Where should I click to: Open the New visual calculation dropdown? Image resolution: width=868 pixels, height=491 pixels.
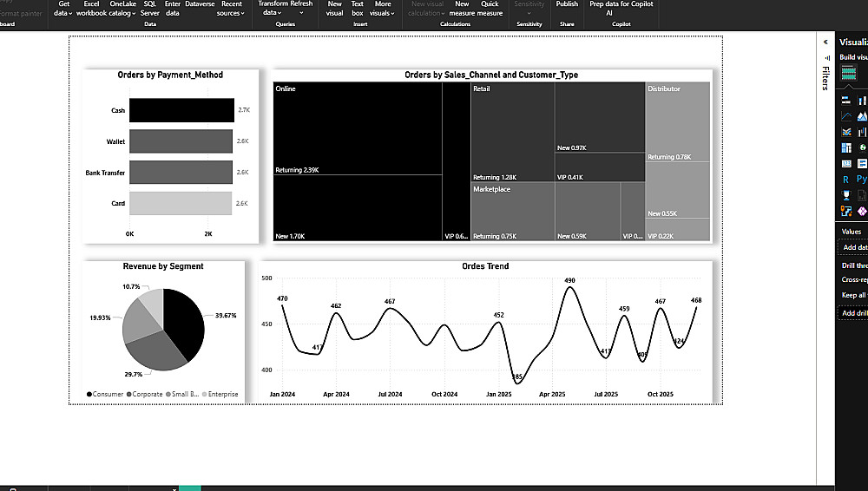point(426,9)
